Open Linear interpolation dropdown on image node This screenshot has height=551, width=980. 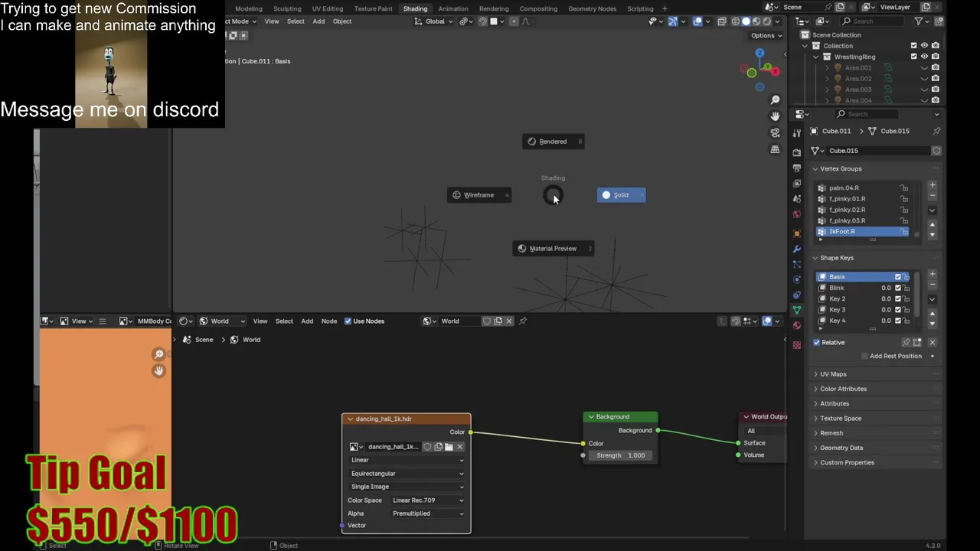pyautogui.click(x=407, y=460)
